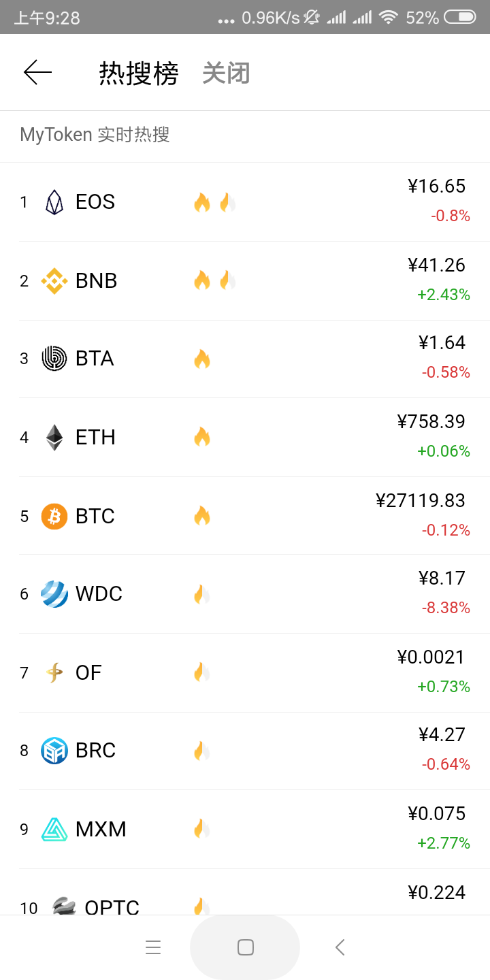Select the Ethereum diamond icon
Image resolution: width=490 pixels, height=980 pixels.
(x=54, y=438)
